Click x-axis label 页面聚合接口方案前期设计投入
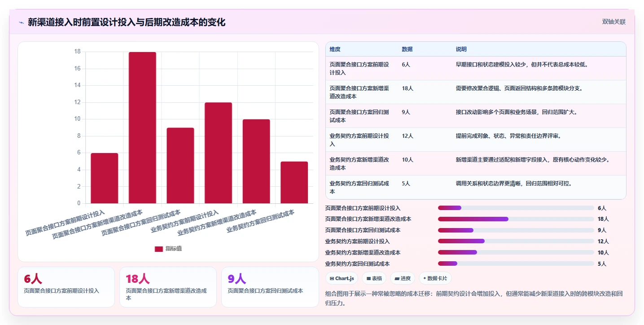The height and width of the screenshot is (325, 644). point(65,223)
